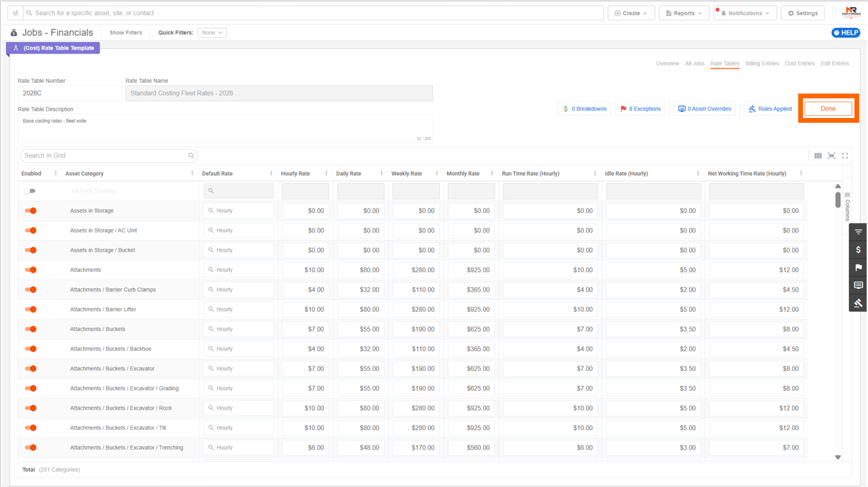Image resolution: width=868 pixels, height=487 pixels.
Task: Click the Search In Grid field
Action: (x=108, y=155)
